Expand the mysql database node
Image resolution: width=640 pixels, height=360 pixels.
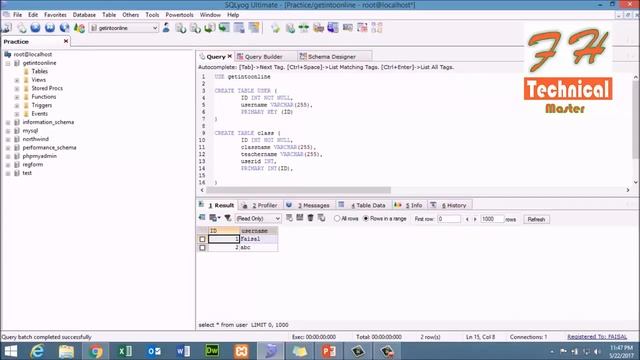[x=8, y=131]
